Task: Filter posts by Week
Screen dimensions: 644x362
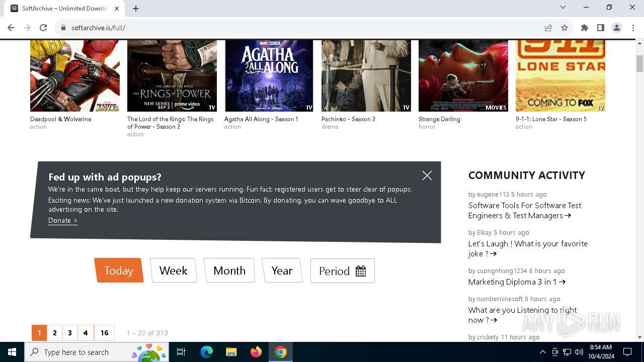Action: tap(174, 270)
